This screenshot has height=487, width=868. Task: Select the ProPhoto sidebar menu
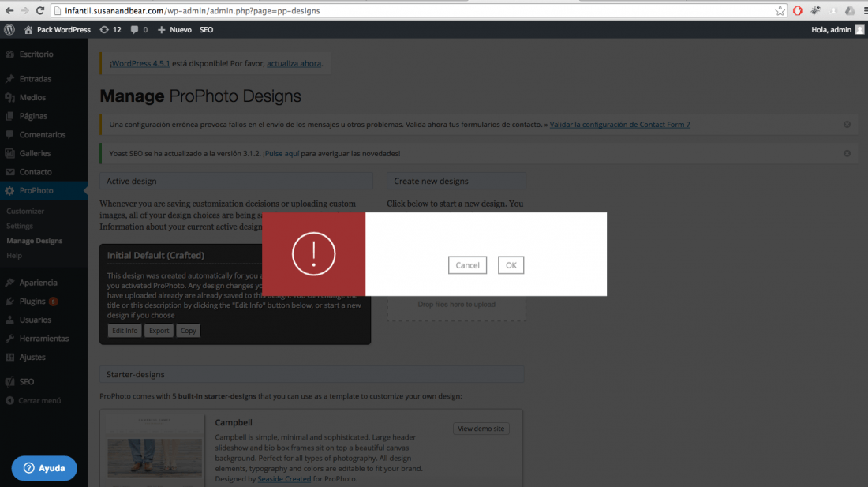(x=43, y=190)
